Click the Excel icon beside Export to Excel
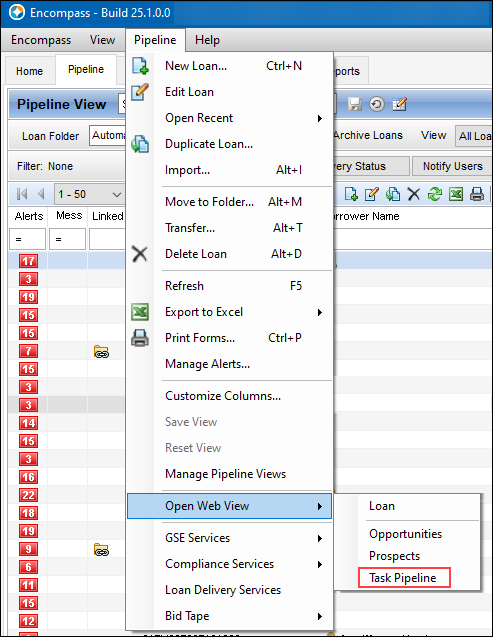The height and width of the screenshot is (637, 493). 140,312
